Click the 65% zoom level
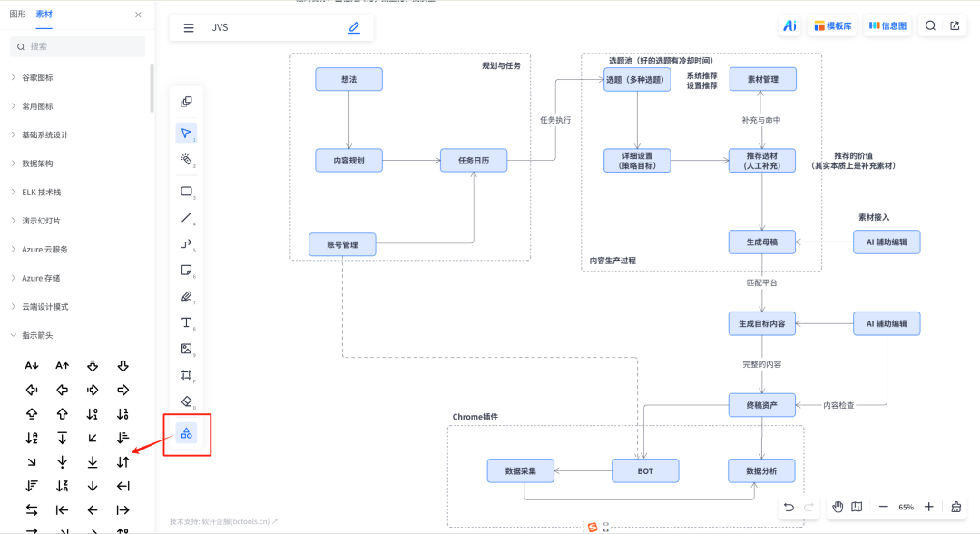The width and height of the screenshot is (980, 534). tap(906, 507)
